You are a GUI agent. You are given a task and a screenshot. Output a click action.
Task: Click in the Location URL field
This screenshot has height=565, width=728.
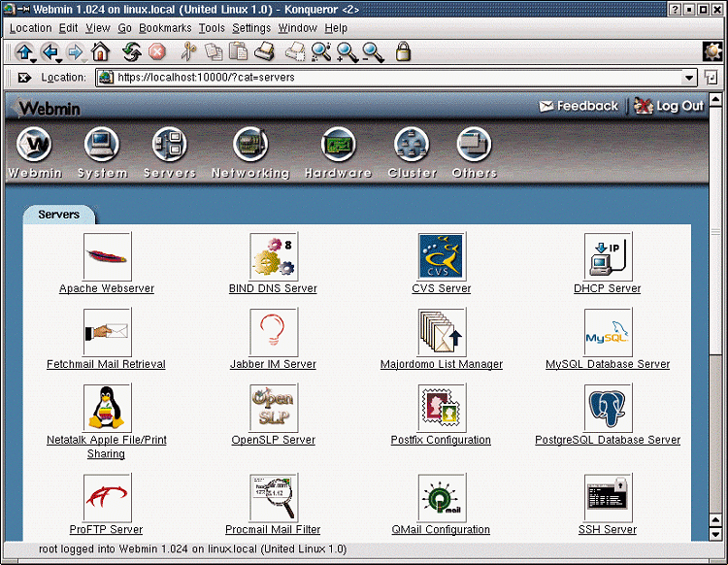tap(397, 78)
